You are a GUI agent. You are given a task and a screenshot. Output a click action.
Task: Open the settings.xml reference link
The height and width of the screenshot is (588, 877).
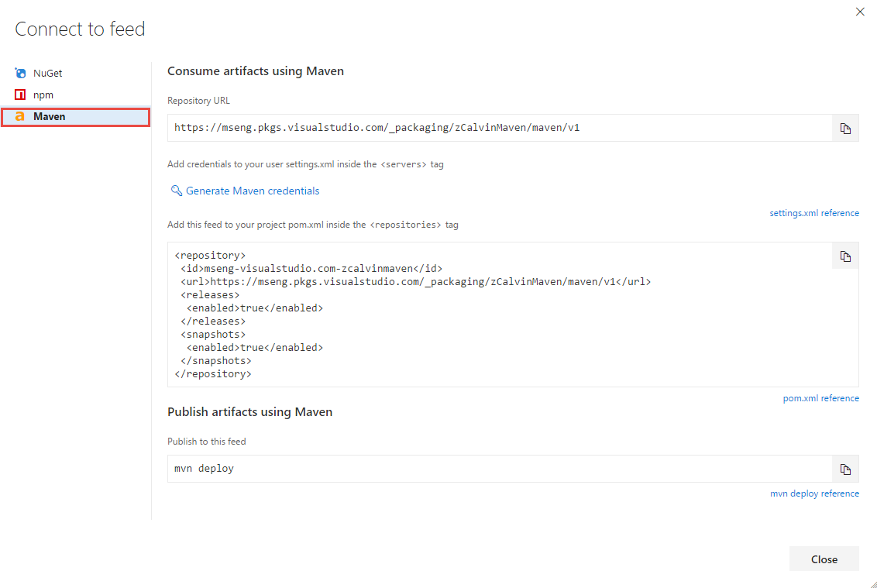click(x=813, y=213)
